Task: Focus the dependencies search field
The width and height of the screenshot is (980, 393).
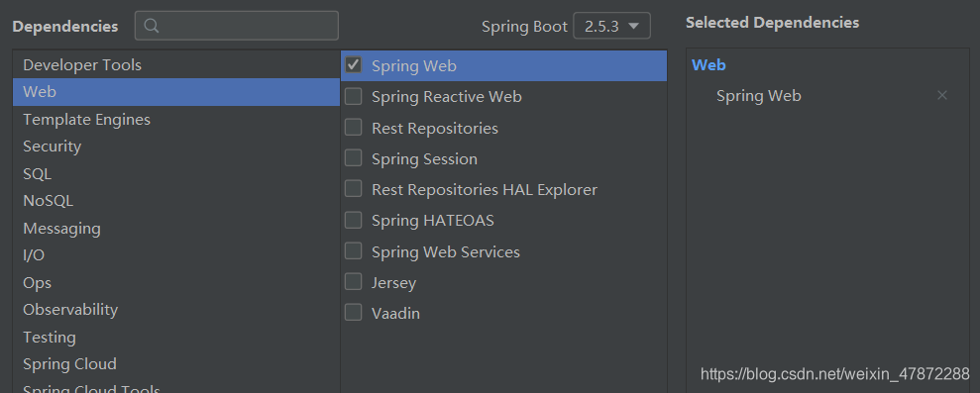Action: tap(236, 26)
